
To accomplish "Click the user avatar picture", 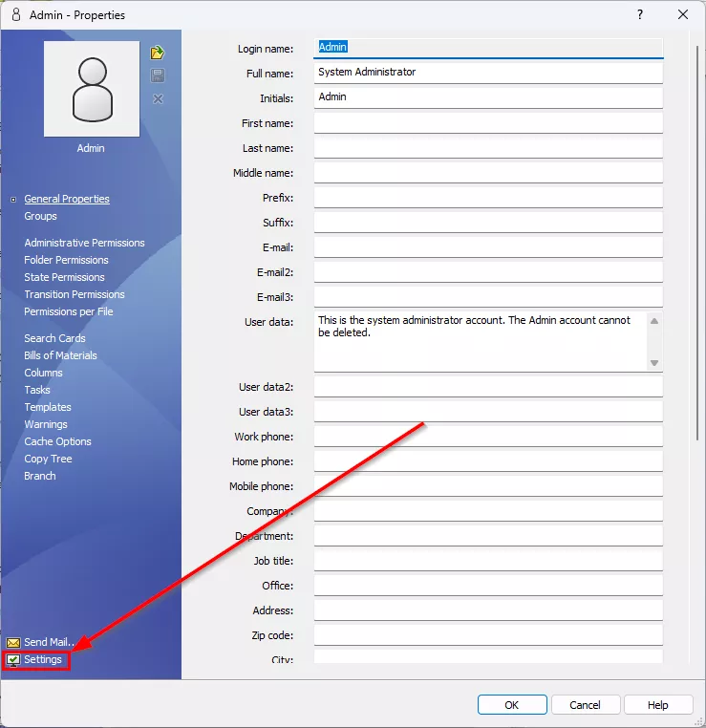I will coord(92,89).
